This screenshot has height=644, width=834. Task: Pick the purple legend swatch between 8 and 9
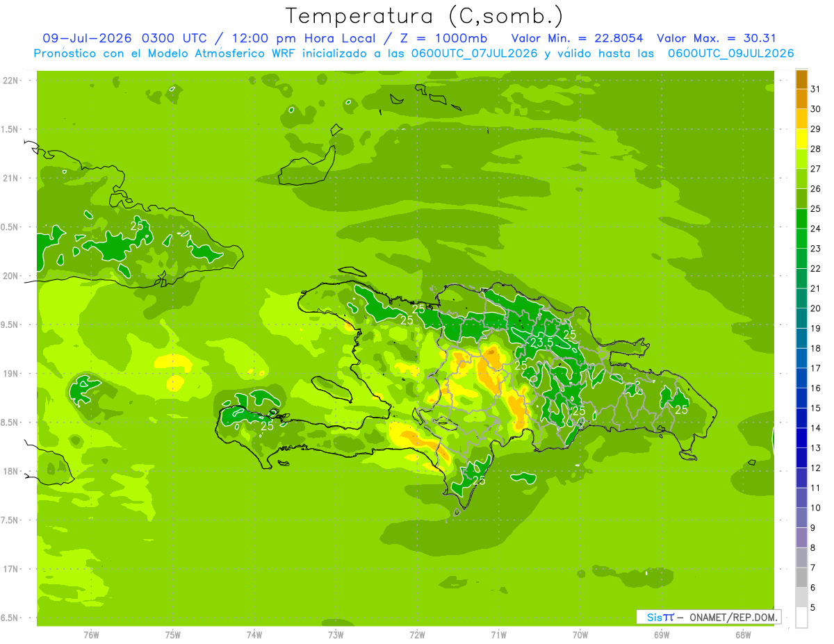[801, 538]
